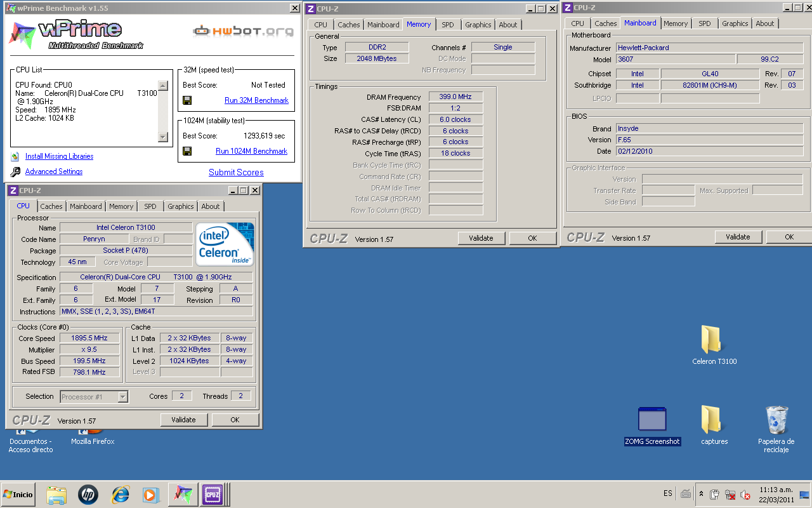Click the 82801IM (ICH9-M) southbridge field
Viewport: 812px width, 508px height.
pos(710,85)
